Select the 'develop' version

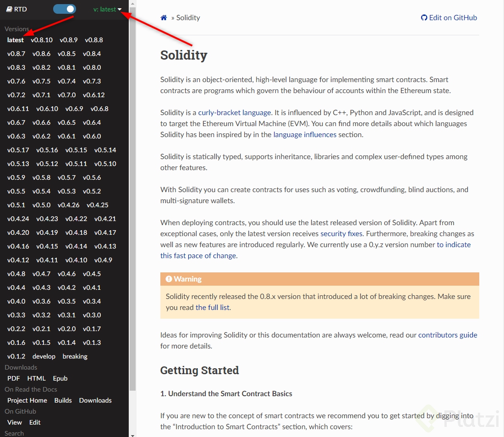[44, 356]
